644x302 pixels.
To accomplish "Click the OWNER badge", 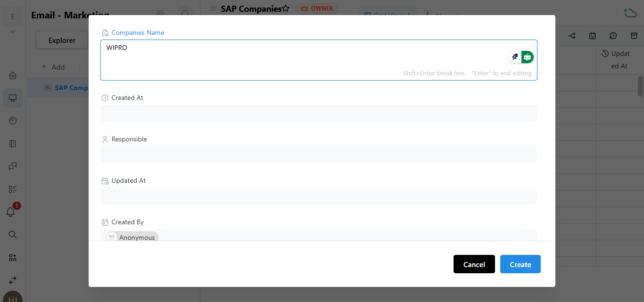I will [x=317, y=8].
